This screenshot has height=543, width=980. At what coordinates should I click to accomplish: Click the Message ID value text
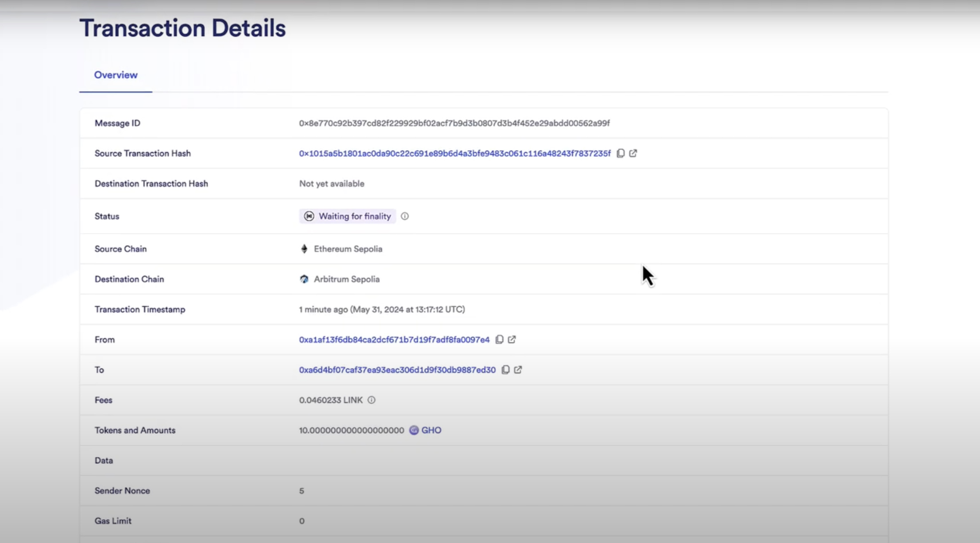coord(454,123)
